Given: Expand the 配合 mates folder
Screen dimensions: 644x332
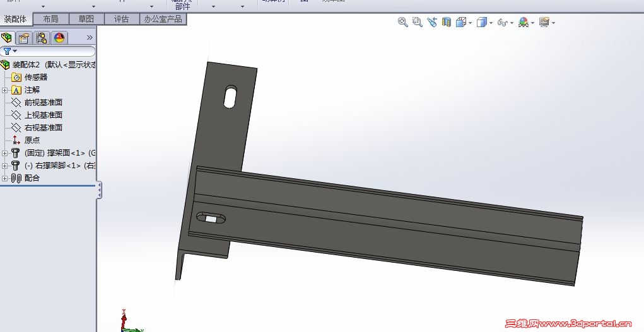Looking at the screenshot, I should [x=4, y=178].
